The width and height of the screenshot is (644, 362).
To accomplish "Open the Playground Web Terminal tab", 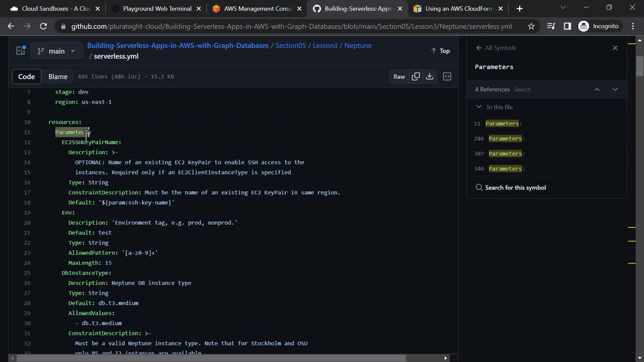I will click(156, 9).
